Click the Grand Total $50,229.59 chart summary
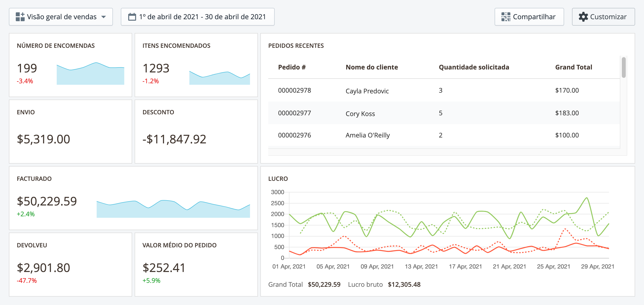 [x=304, y=285]
